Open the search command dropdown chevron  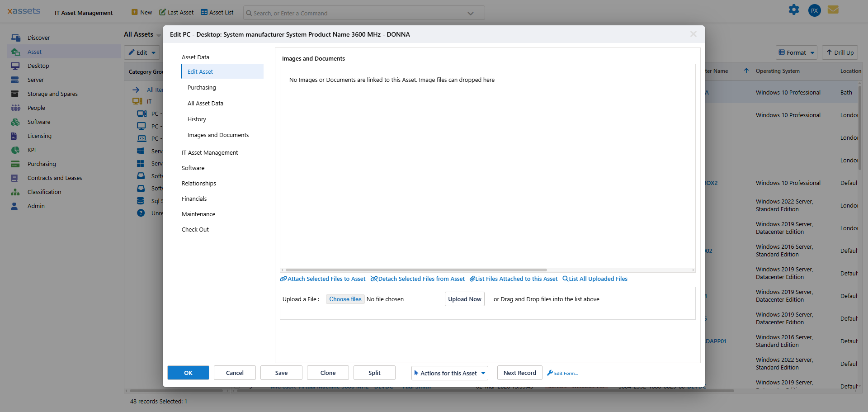[470, 13]
